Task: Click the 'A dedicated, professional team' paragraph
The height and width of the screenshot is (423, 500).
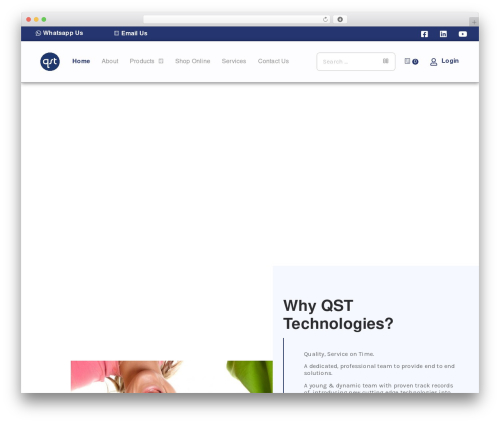Action: coord(379,369)
